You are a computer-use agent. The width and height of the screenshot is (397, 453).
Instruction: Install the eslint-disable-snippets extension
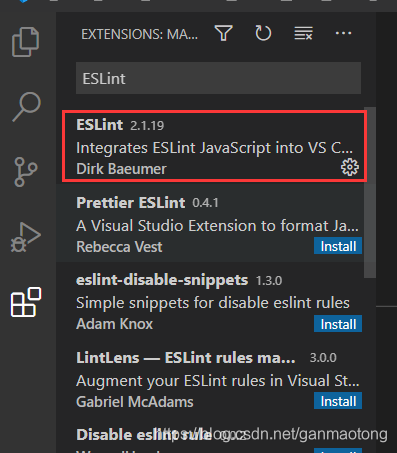338,324
